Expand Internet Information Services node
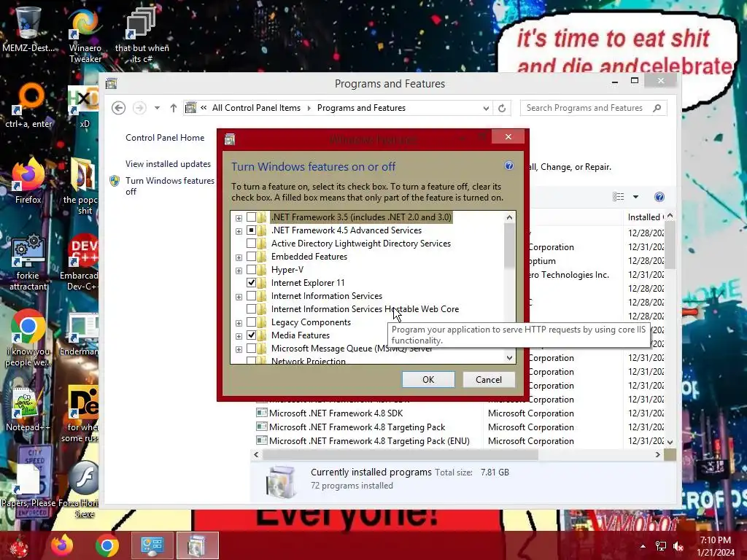Screen dimensions: 747x560 click(239, 297)
